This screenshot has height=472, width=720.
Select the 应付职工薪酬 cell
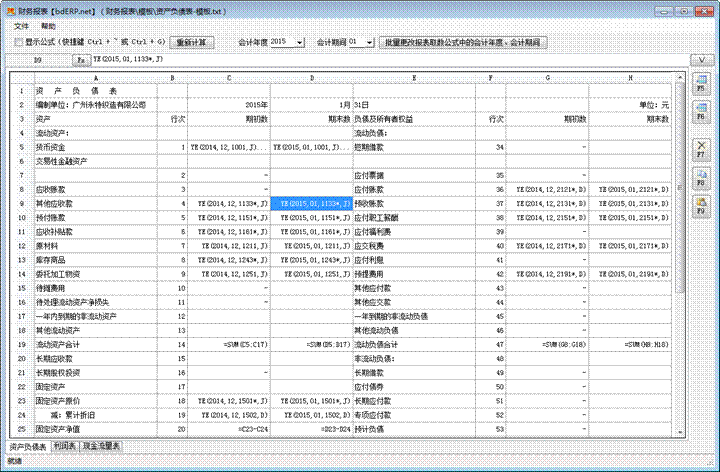pyautogui.click(x=415, y=218)
